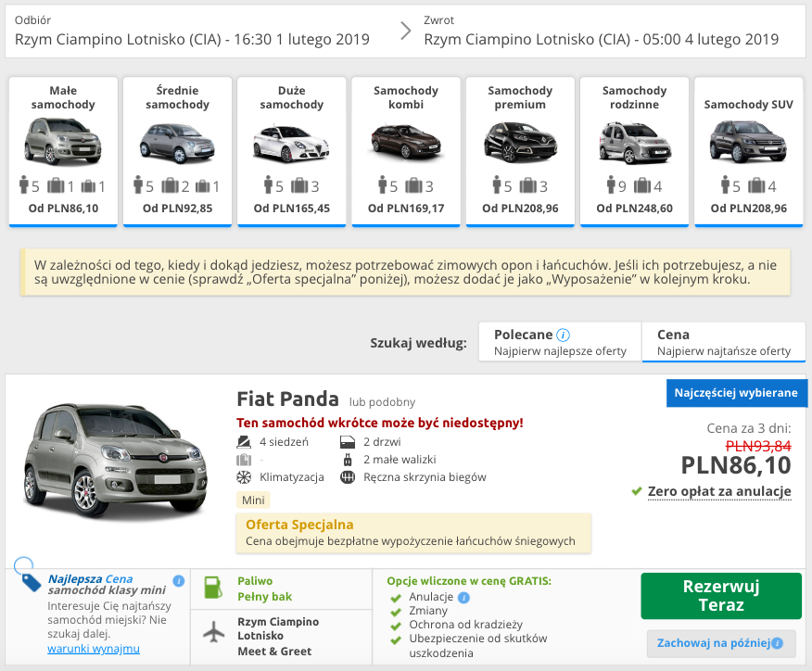The width and height of the screenshot is (812, 671).
Task: Click the white Alfa thumbnail in Duże samochody
Action: point(292,144)
